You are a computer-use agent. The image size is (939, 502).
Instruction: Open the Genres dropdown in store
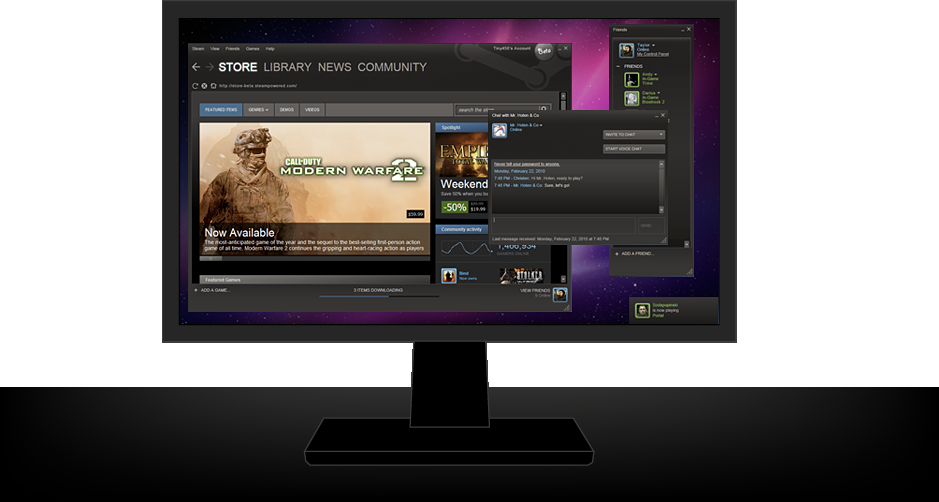click(x=258, y=110)
